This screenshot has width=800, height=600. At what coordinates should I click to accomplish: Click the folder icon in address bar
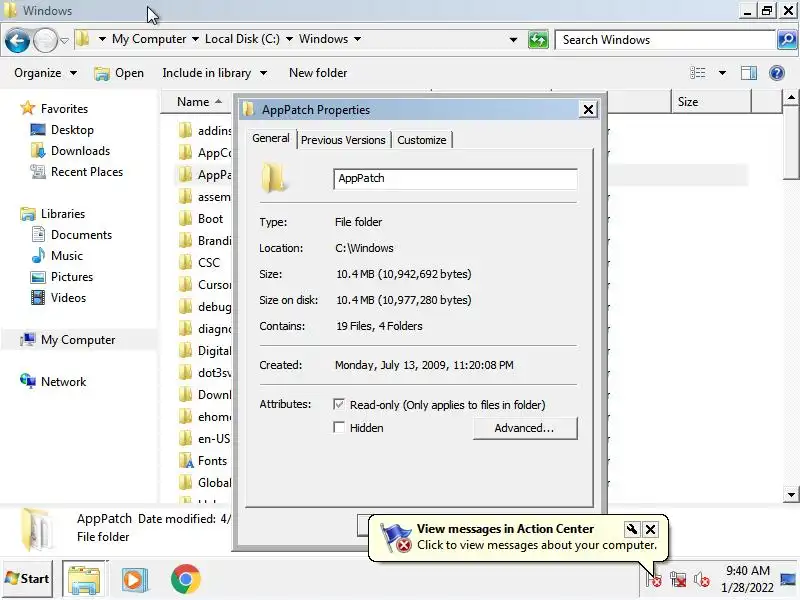tap(83, 39)
